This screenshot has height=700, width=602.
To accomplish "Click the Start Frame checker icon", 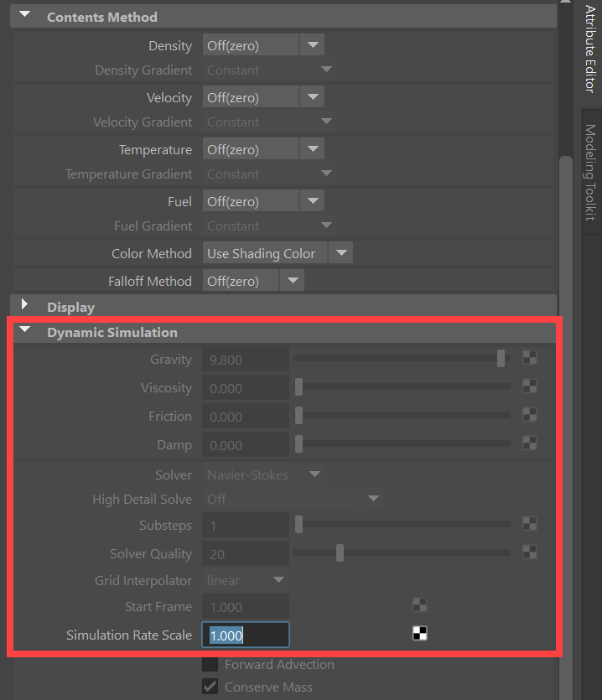I will tap(420, 605).
